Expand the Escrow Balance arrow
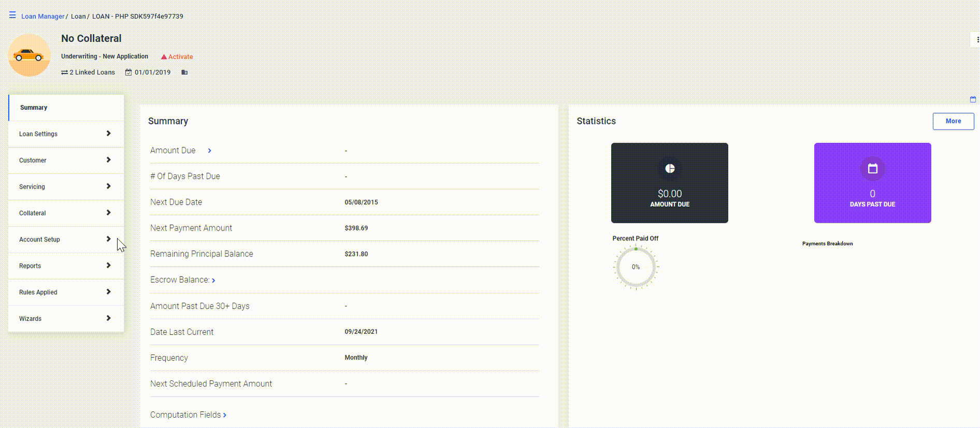980x428 pixels. pos(213,280)
